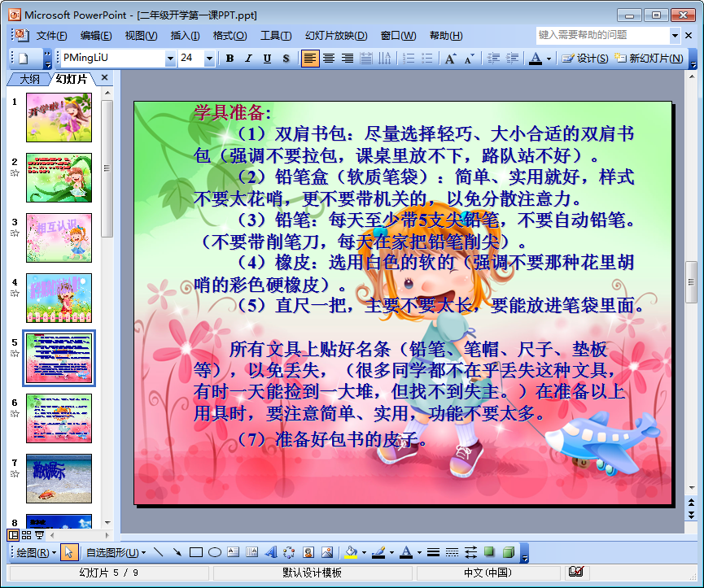Open the 文件 (File) menu
Screen dimensions: 704x588
(x=51, y=36)
